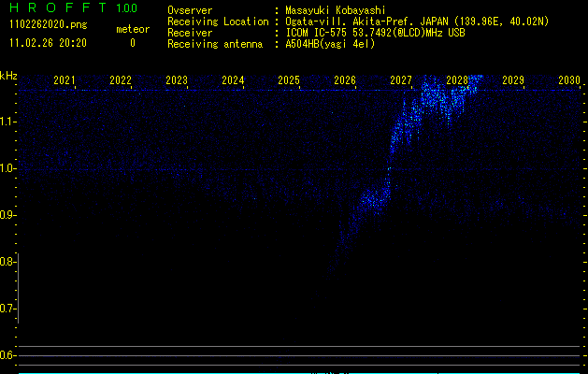Click the 0.9 kHz axis label
Image resolution: width=588 pixels, height=374 pixels.
(x=7, y=215)
